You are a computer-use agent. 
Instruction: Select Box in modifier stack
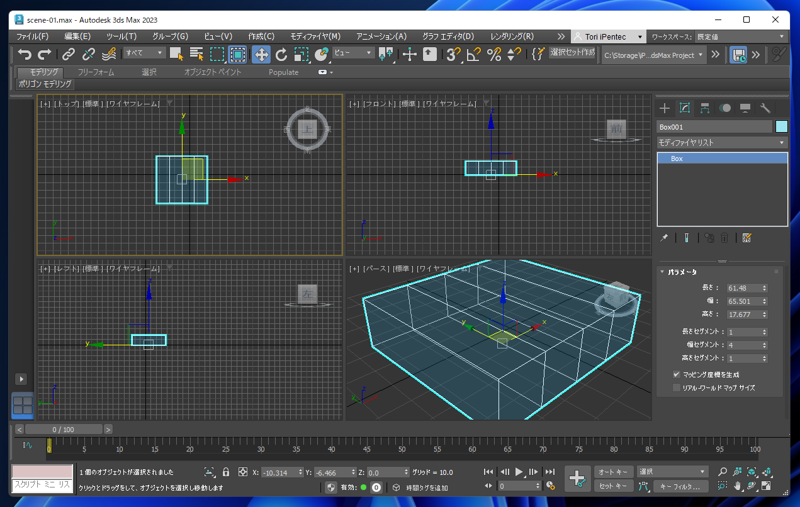point(722,159)
